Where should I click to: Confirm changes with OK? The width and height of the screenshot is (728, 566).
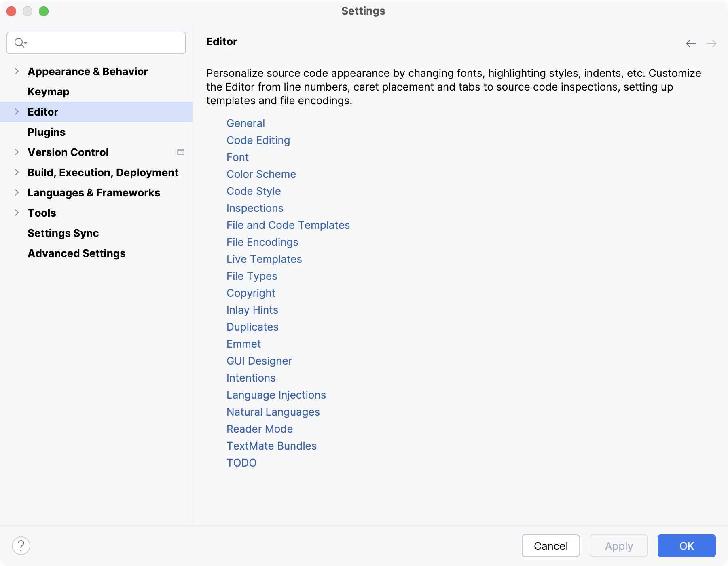tap(686, 546)
